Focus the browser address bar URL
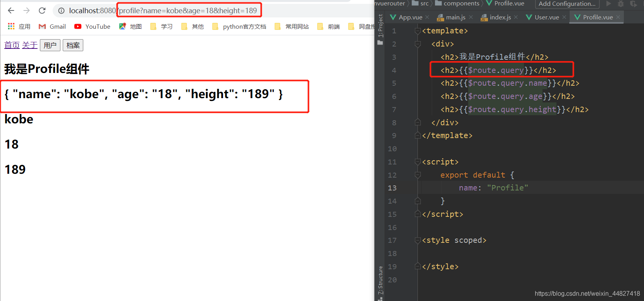The height and width of the screenshot is (301, 644). tap(163, 11)
